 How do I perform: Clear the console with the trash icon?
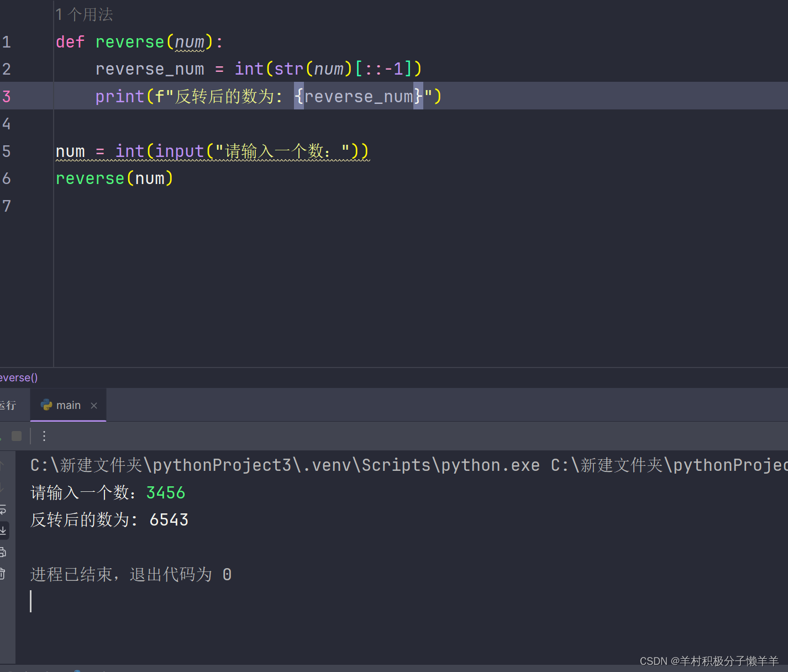click(x=3, y=574)
